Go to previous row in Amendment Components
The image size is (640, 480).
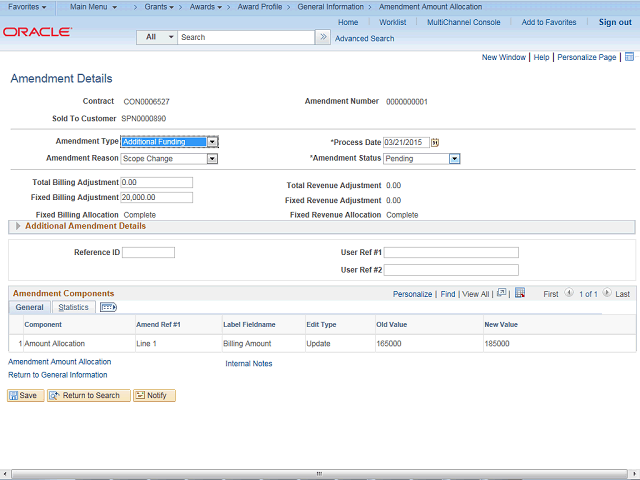569,294
